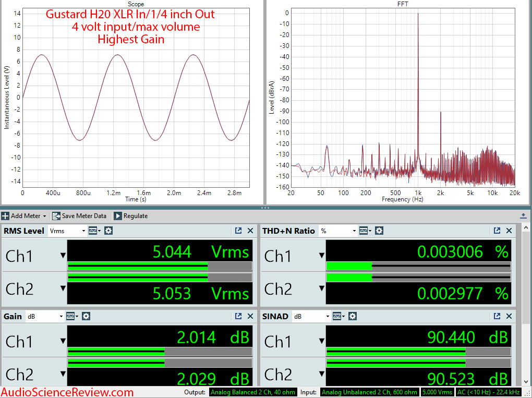Click the meters scrollbar down arrow
532x398 pixels.
click(x=526, y=382)
